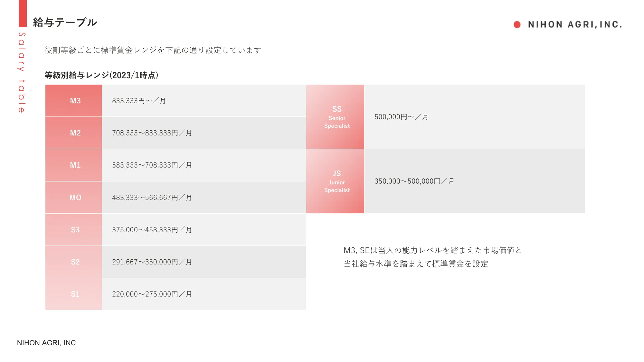
Task: Click the NIHON AGRI, INC. header logo text
Action: (575, 25)
